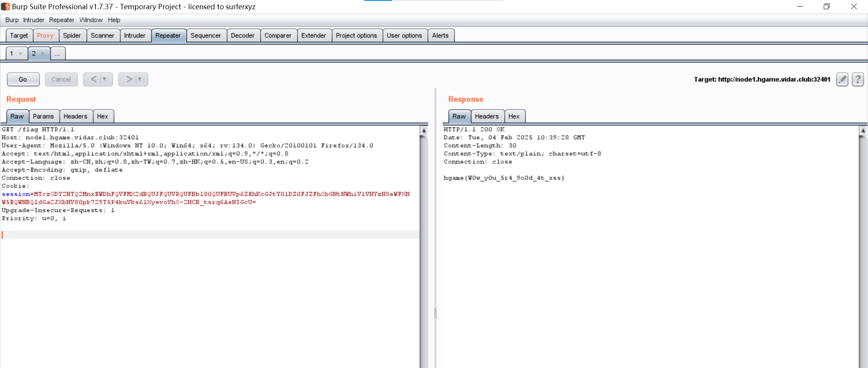Screen dimensions: 868x368
Task: Switch to the Target tab
Action: (19, 35)
